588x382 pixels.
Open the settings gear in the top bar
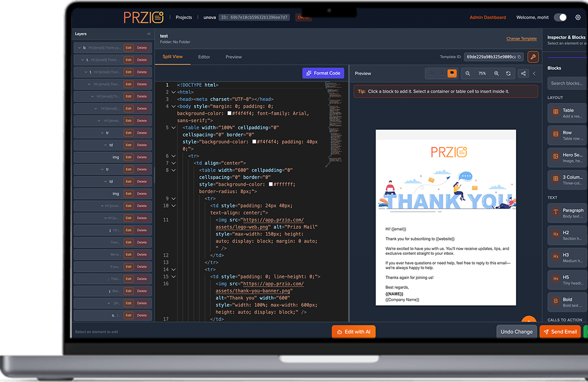(578, 17)
